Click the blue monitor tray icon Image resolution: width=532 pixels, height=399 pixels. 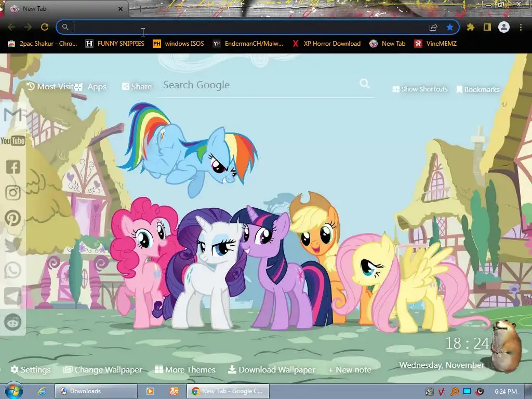(467, 391)
